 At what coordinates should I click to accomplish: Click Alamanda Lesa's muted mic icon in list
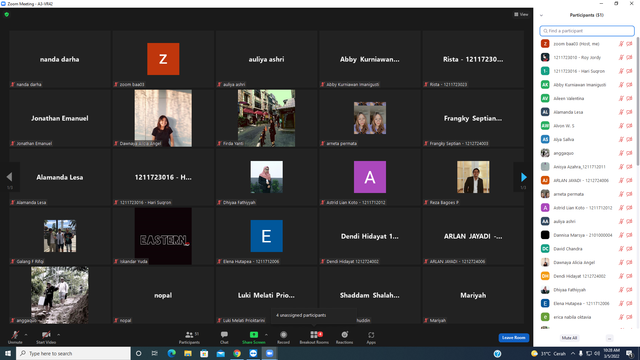(x=621, y=112)
